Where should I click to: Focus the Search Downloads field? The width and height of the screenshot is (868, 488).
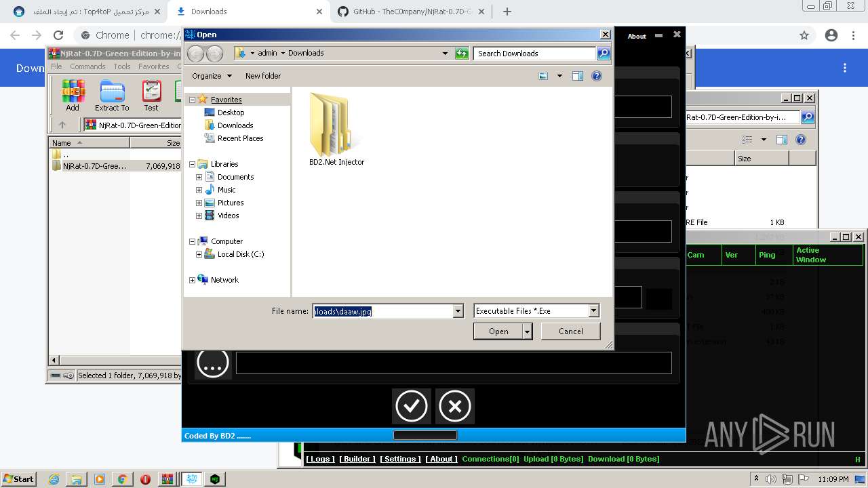[x=535, y=54]
